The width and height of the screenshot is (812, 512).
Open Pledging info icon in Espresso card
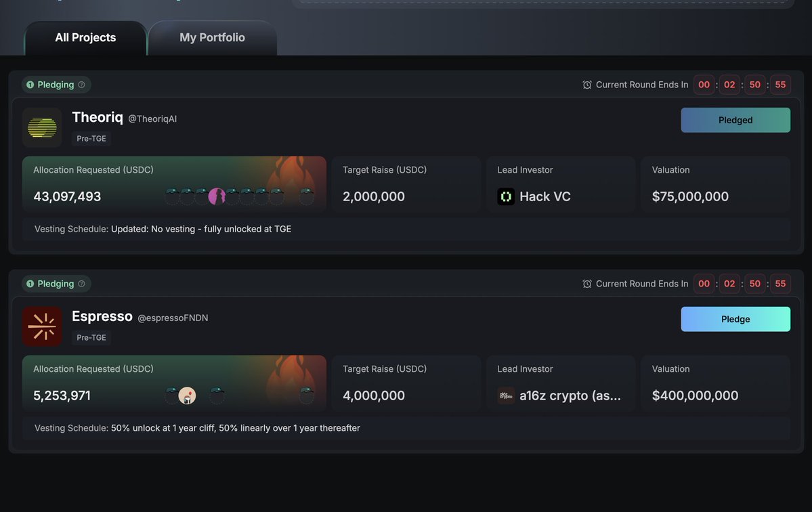[x=81, y=284]
